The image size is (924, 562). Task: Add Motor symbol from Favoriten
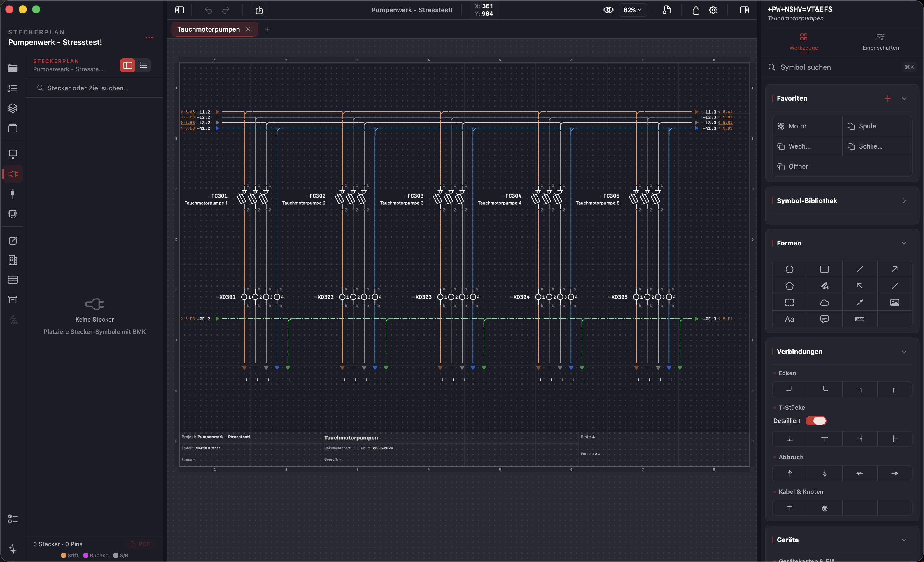807,126
